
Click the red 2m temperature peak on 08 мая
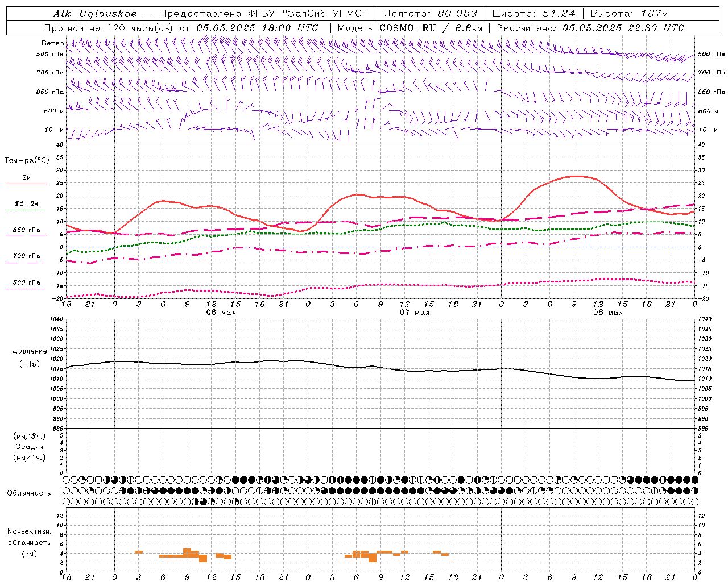click(576, 176)
